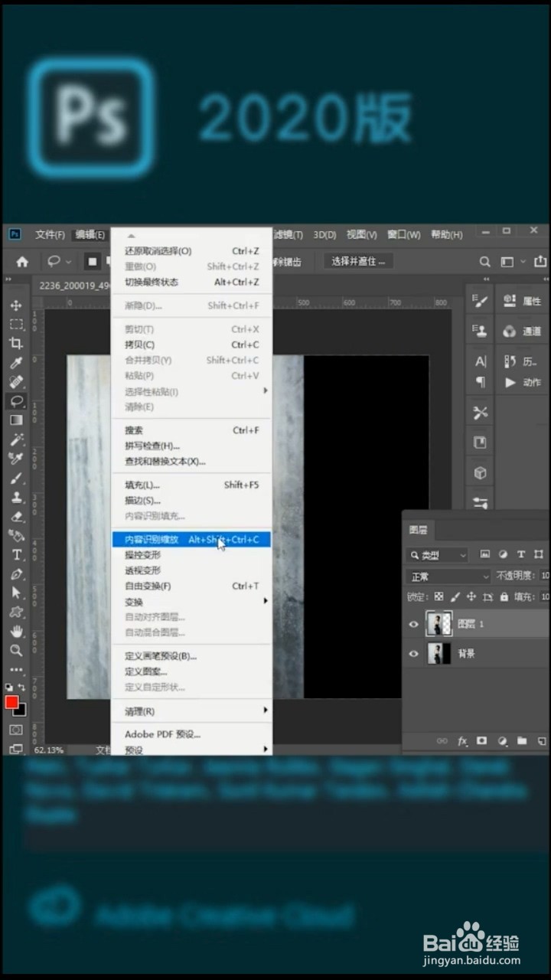The image size is (551, 980).
Task: Choose 内容识别缩放 menu item
Action: [x=192, y=540]
